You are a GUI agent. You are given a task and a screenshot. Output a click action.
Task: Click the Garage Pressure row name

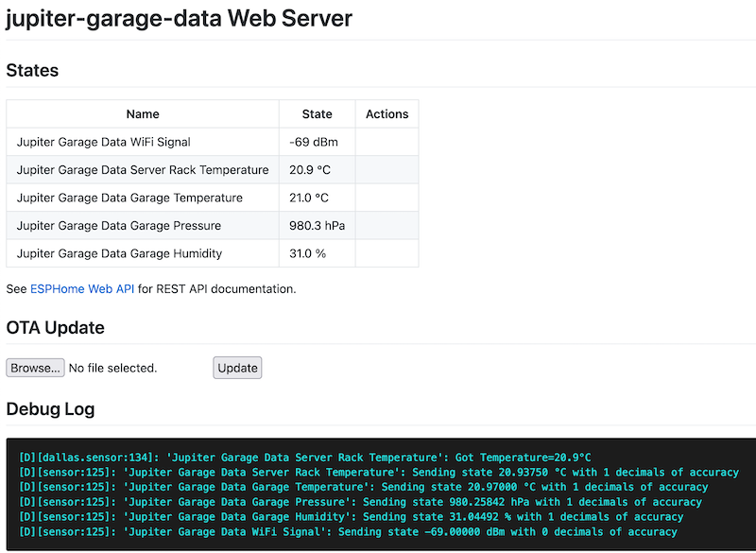(119, 226)
